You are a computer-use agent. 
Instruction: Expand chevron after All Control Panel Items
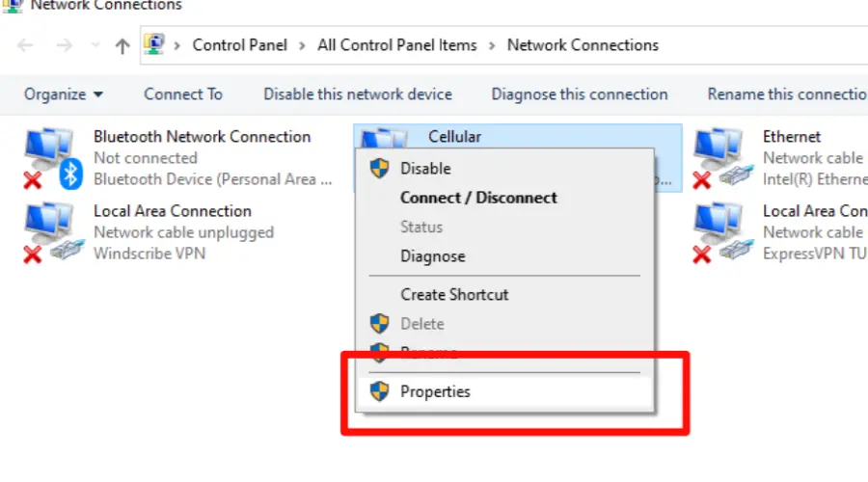pyautogui.click(x=492, y=45)
